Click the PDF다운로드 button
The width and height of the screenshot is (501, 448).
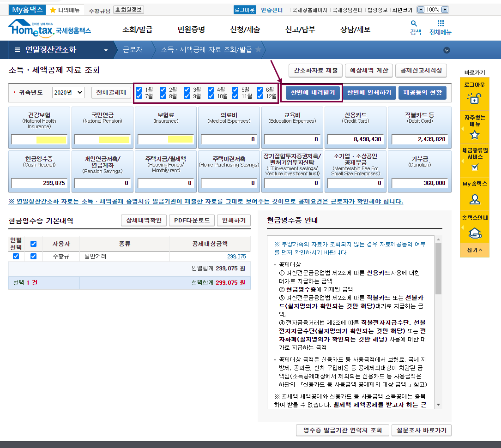[x=192, y=221]
